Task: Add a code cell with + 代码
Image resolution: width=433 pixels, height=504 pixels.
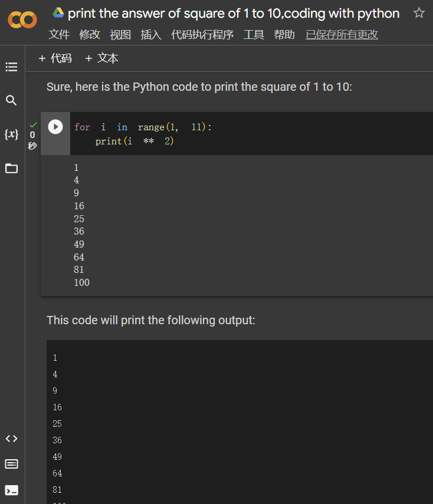Action: (x=55, y=58)
